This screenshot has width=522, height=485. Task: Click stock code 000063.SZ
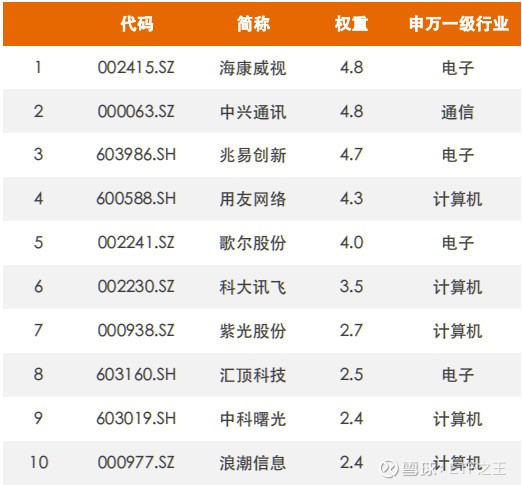(136, 111)
